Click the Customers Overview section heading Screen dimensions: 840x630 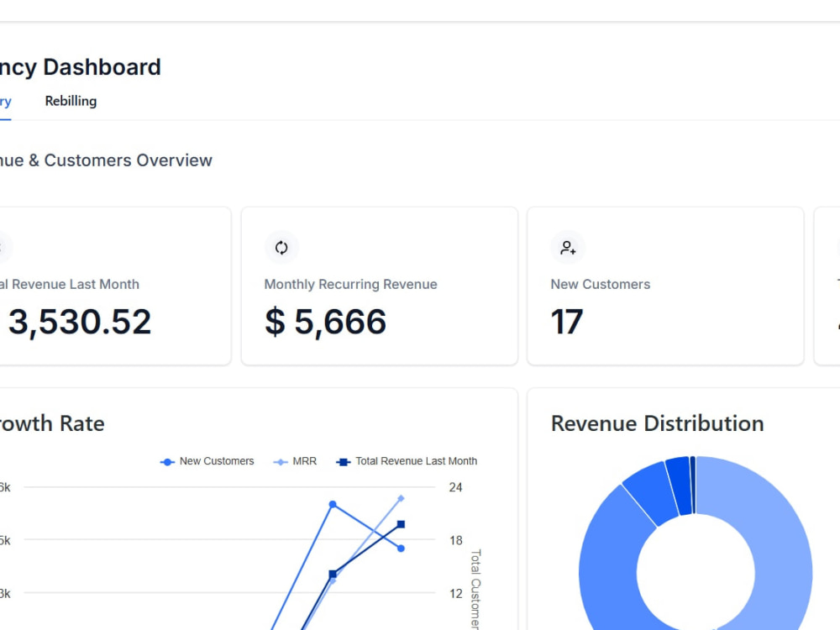[106, 160]
